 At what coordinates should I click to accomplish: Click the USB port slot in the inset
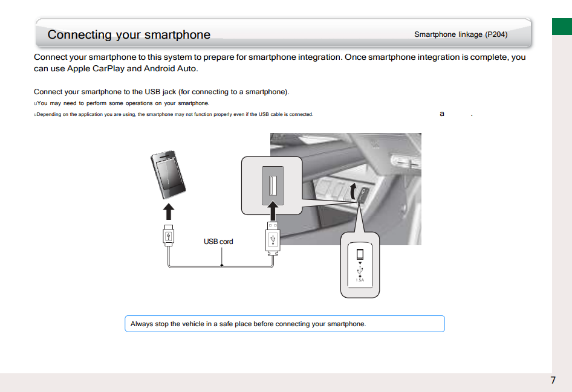[x=273, y=181]
